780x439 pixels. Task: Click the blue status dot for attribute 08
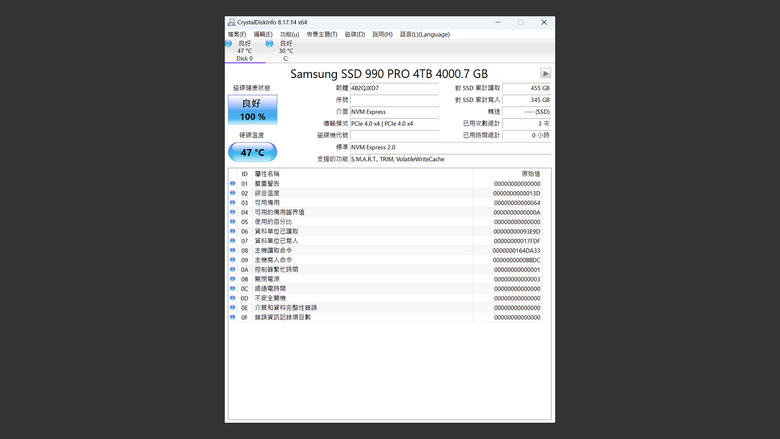[232, 250]
